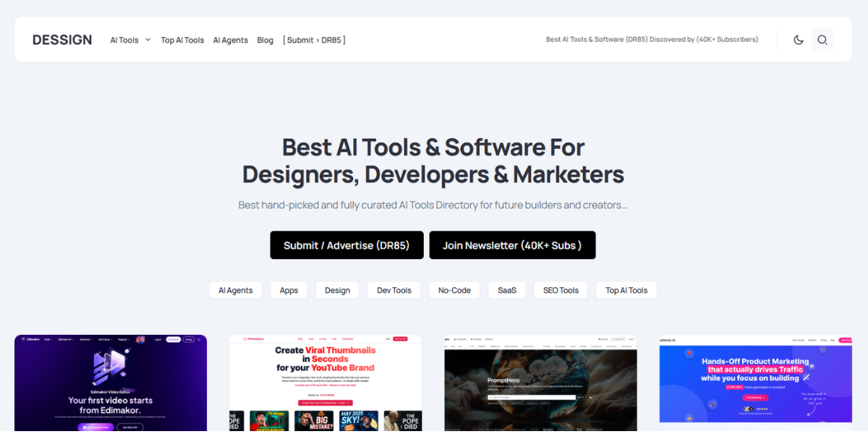
Task: Pick the No-Code category chip
Action: [x=454, y=290]
